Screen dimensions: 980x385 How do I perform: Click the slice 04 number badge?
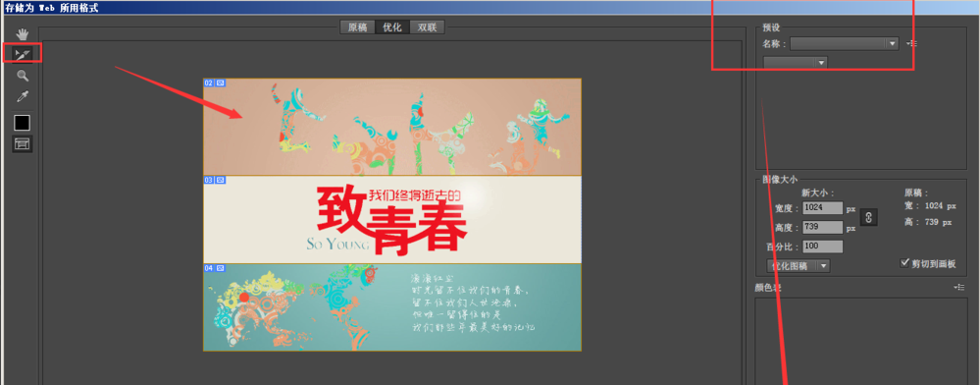click(x=209, y=268)
